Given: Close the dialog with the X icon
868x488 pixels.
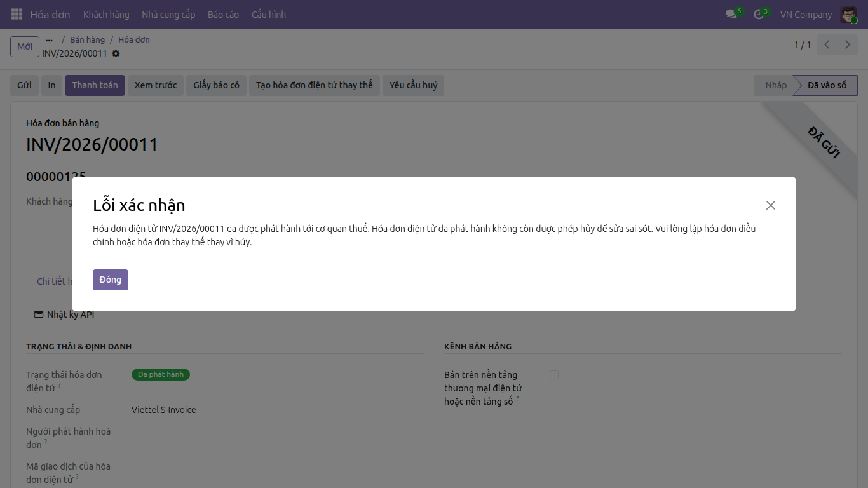Looking at the screenshot, I should point(771,205).
